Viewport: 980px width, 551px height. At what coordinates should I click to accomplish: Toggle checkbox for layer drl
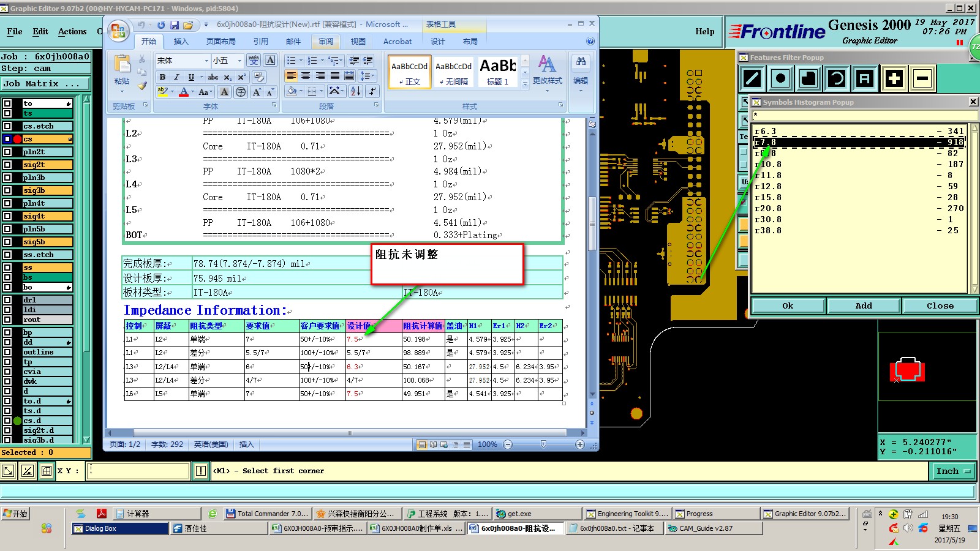[7, 300]
